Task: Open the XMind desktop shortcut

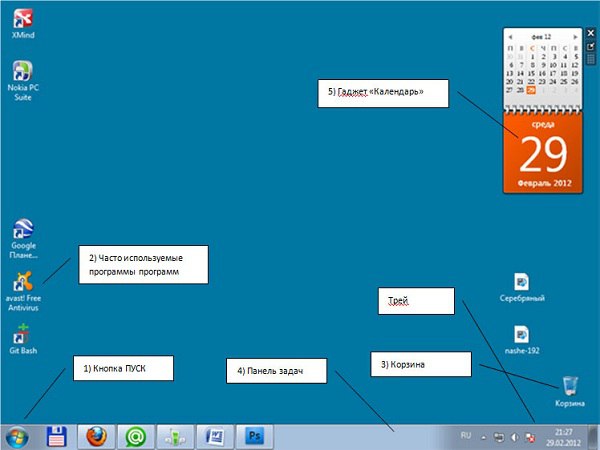Action: click(x=23, y=23)
